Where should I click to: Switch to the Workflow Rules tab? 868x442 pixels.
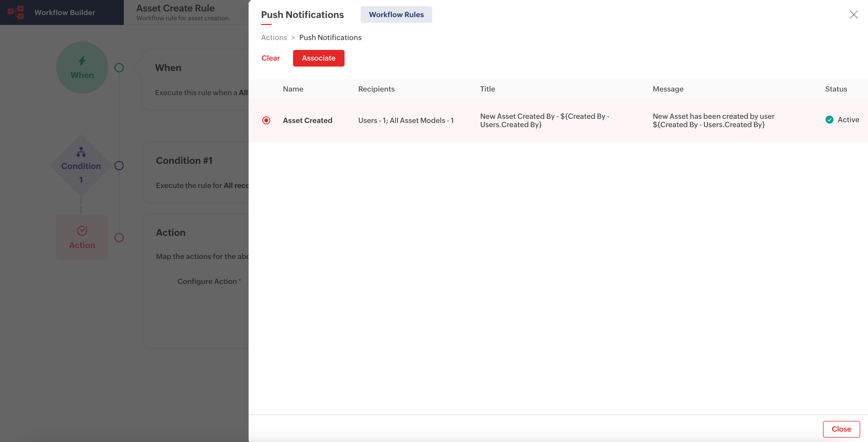[396, 15]
